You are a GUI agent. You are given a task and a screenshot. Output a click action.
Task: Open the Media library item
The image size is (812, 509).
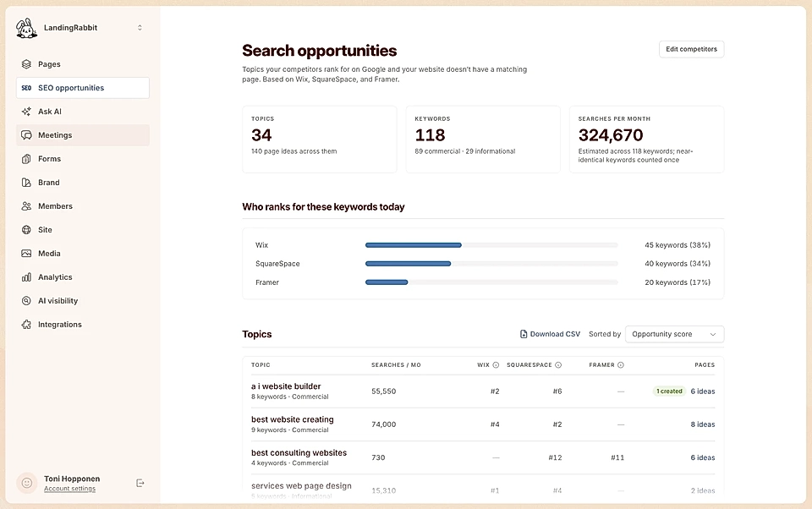pos(83,253)
